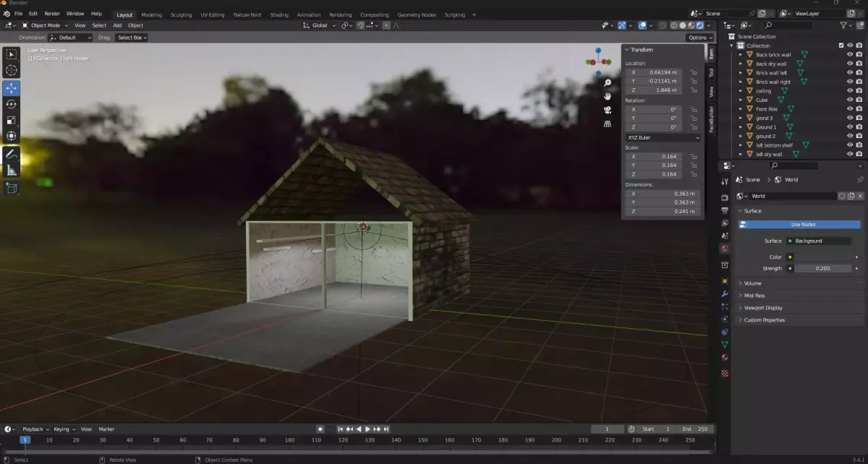Toggle visibility of Front Pole

point(850,109)
